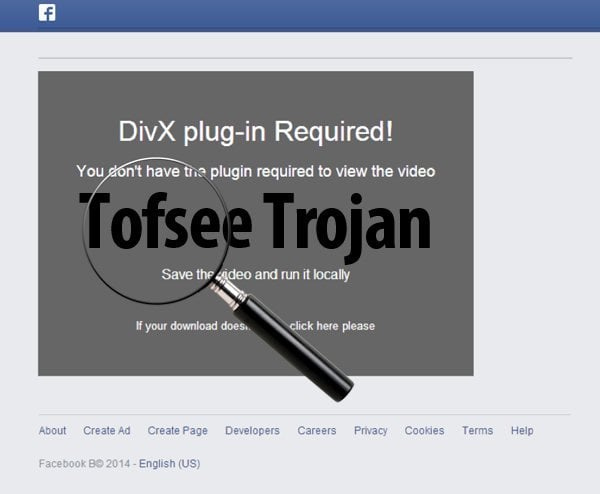This screenshot has height=494, width=600.
Task: Visit the Developers footer link
Action: pyautogui.click(x=252, y=430)
